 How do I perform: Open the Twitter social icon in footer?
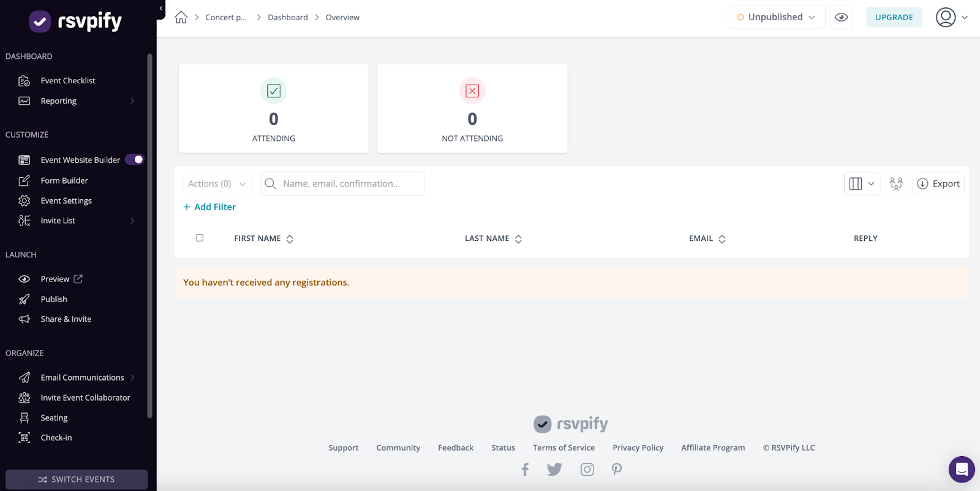(x=554, y=470)
